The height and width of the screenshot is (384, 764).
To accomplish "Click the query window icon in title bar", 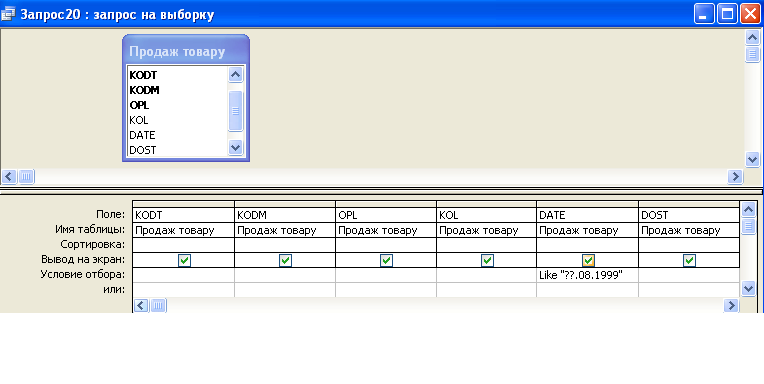I will pos(8,15).
